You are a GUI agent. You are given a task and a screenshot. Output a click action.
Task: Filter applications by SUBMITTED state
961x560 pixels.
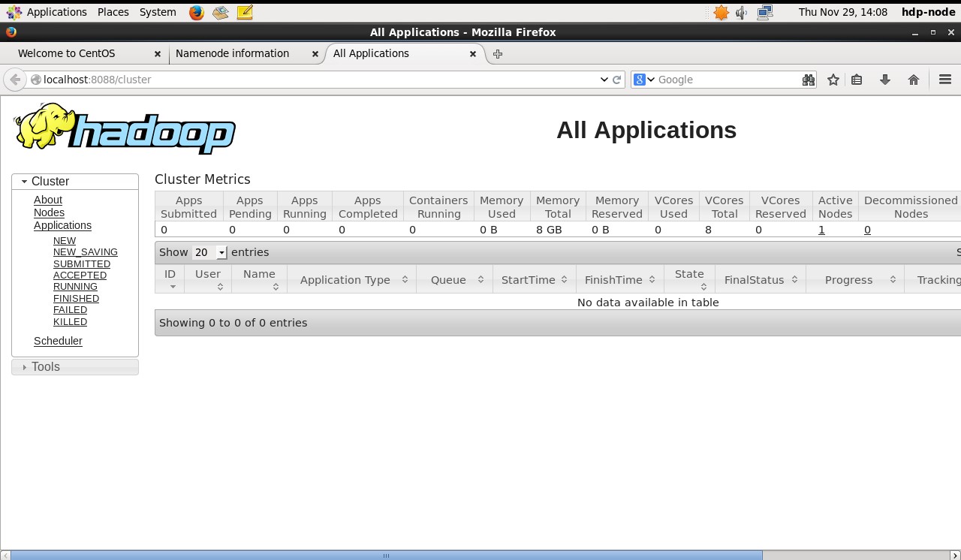click(82, 264)
